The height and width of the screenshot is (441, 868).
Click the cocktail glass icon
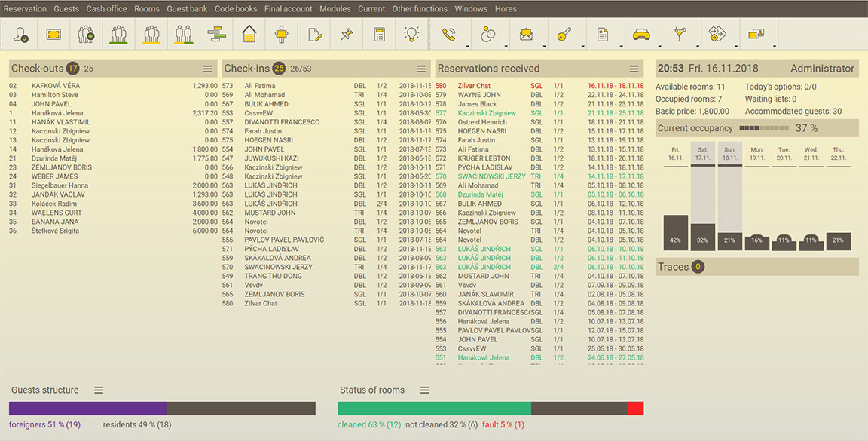680,35
